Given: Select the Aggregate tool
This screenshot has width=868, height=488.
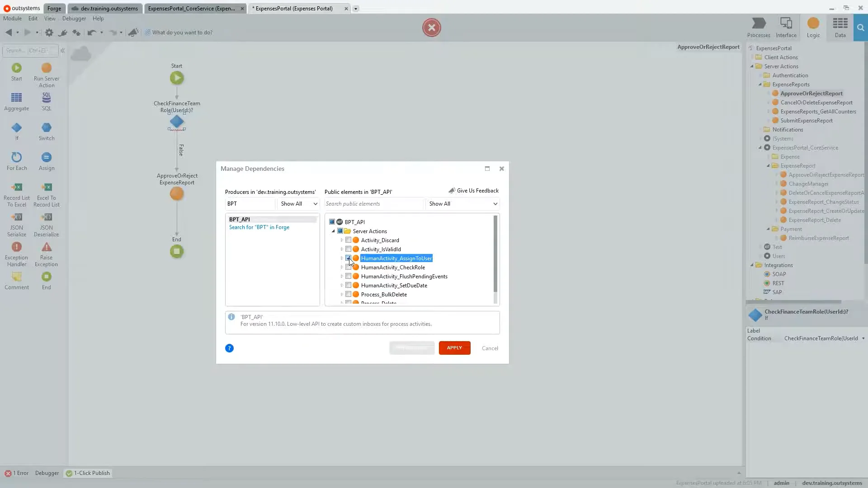Looking at the screenshot, I should [x=16, y=101].
